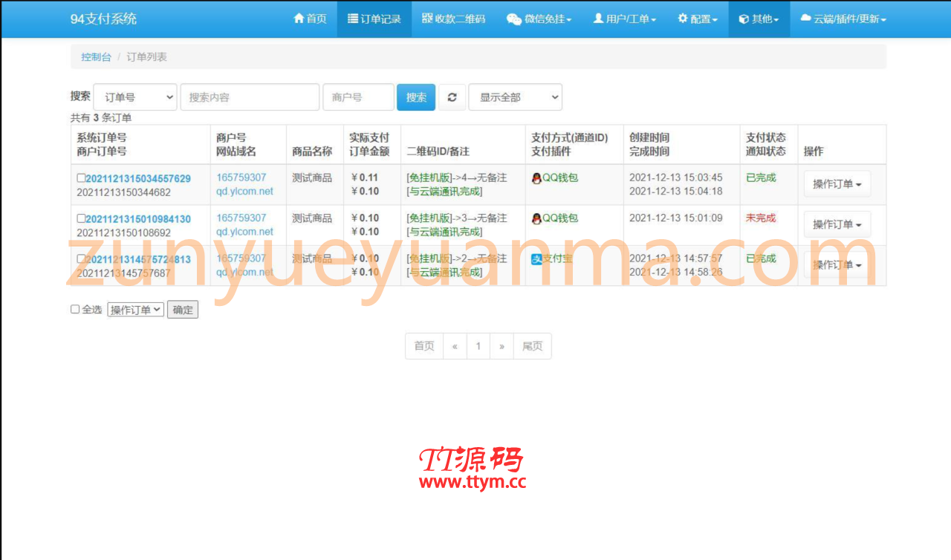Click the QQ penguin icon in second order row
This screenshot has height=560, width=951.
pos(536,218)
